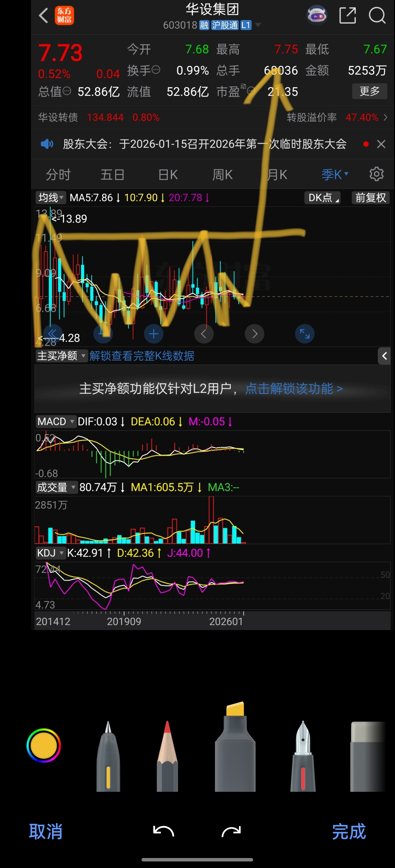Open the search magnifier icon
The width and height of the screenshot is (395, 868).
click(377, 16)
